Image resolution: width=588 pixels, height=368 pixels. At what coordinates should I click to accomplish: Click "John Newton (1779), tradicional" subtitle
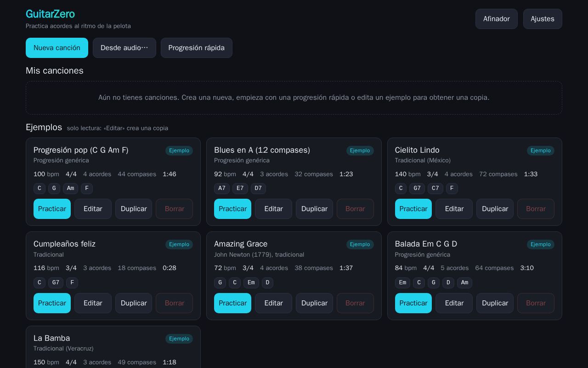(259, 255)
